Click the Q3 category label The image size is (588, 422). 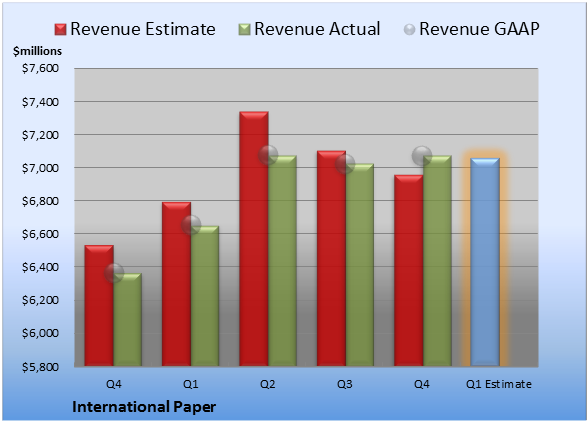click(345, 384)
